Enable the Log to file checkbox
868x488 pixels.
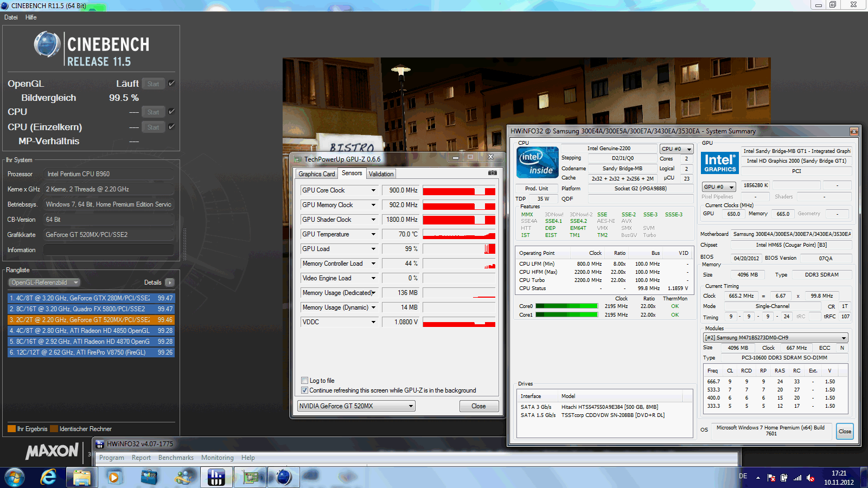304,381
